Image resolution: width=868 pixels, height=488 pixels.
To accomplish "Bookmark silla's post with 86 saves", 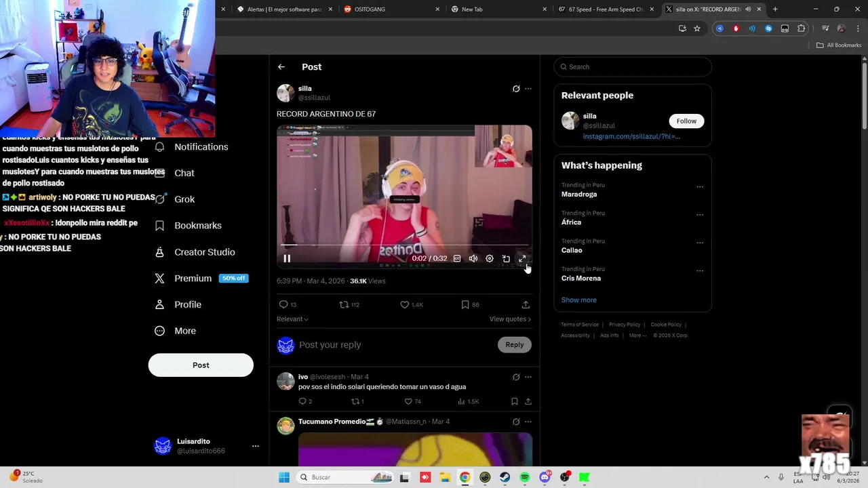I will coord(465,304).
